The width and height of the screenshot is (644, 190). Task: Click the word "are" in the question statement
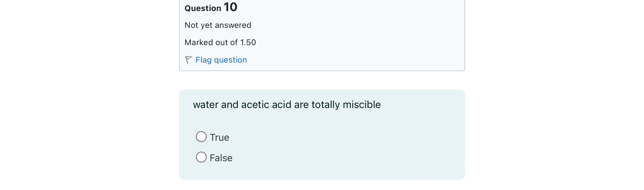(x=301, y=105)
